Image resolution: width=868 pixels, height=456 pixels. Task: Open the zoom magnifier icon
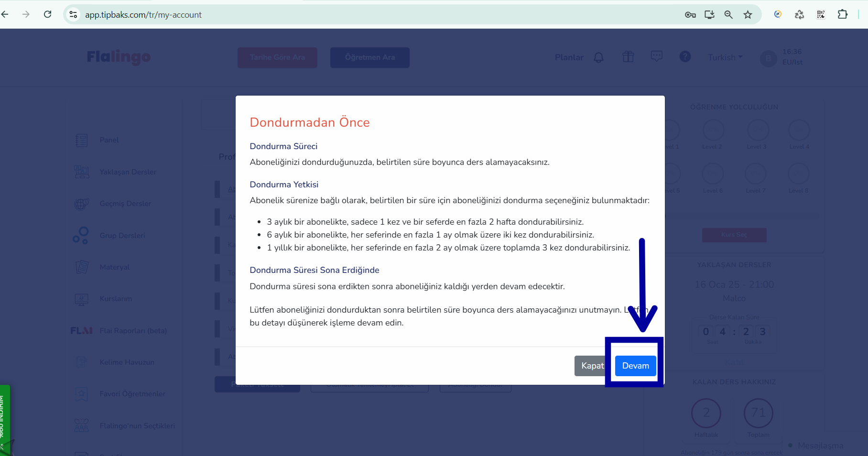(728, 15)
